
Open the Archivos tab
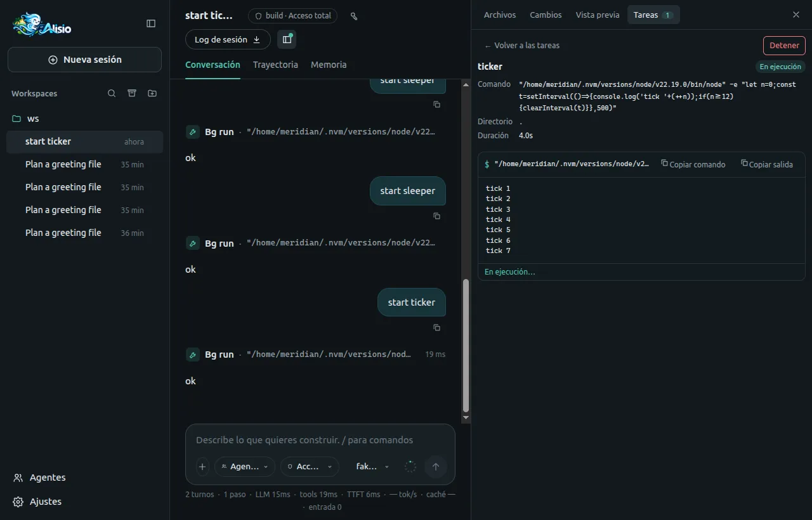click(x=500, y=15)
